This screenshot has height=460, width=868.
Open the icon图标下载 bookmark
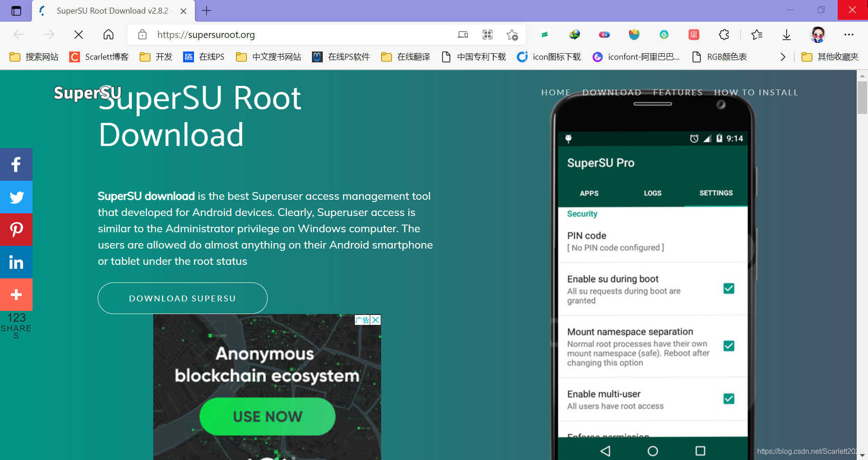click(549, 56)
